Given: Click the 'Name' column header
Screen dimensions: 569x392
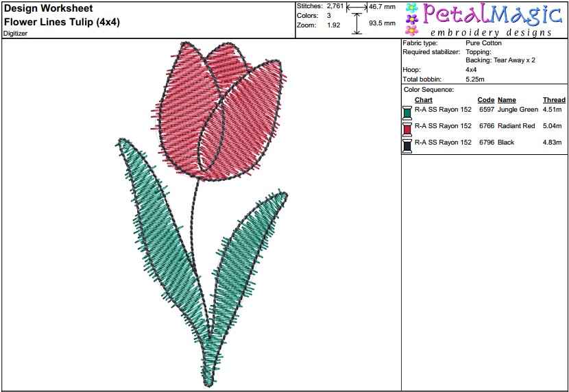Looking at the screenshot, I should pyautogui.click(x=507, y=100).
